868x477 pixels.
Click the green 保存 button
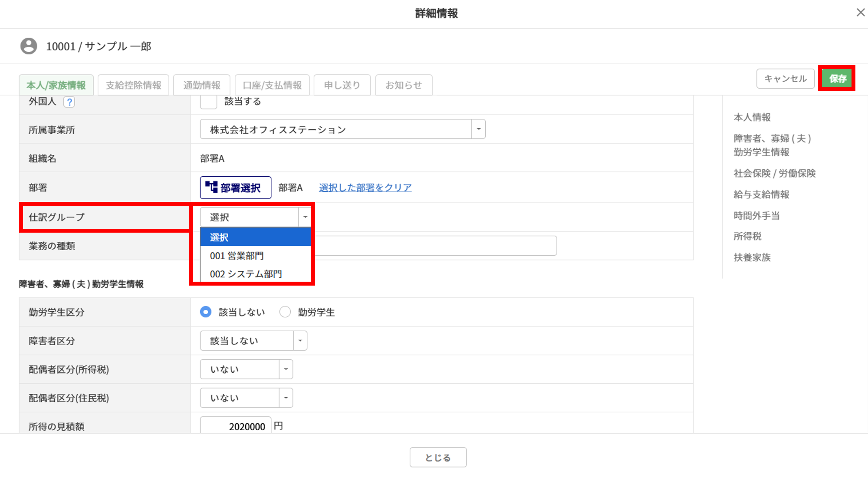point(837,79)
